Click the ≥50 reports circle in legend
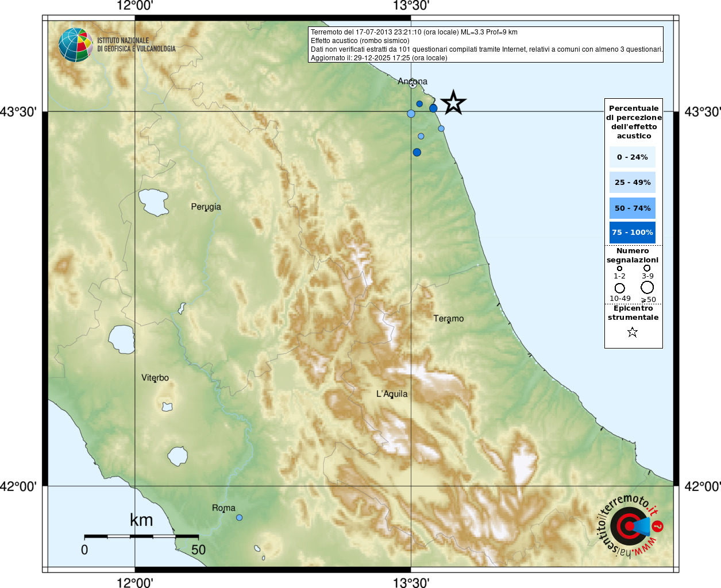Screen dimensions: 721x588 pos(647,287)
